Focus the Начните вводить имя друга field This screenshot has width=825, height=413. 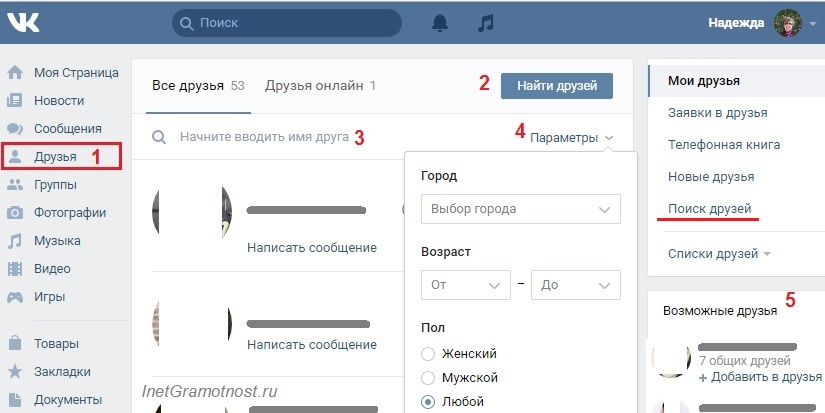click(264, 137)
